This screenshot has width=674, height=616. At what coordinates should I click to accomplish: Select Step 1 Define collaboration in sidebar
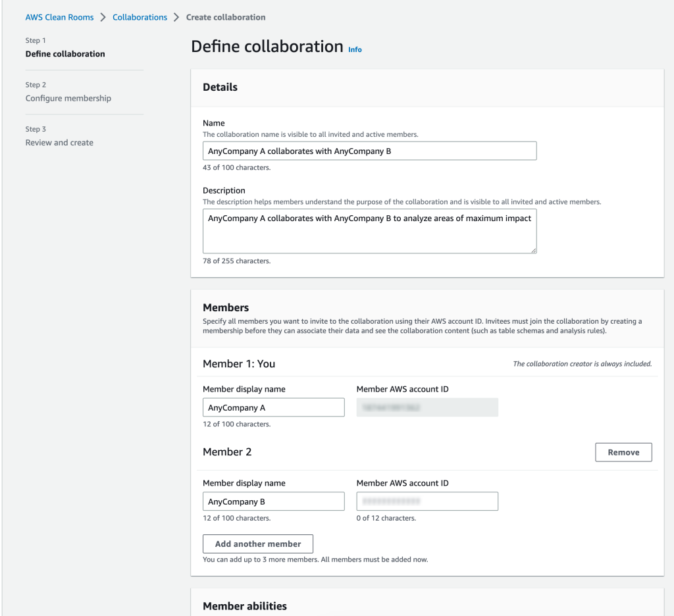[65, 53]
